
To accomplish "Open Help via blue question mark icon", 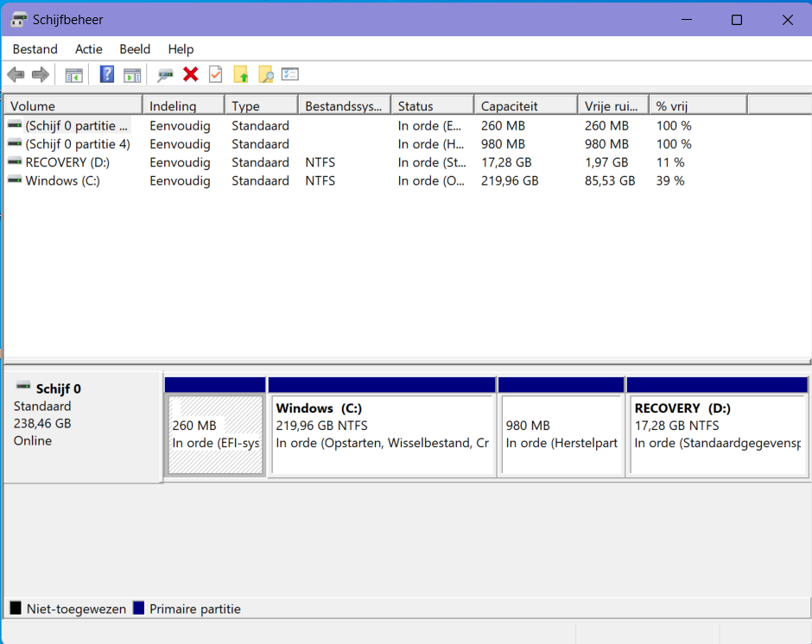I will 107,75.
